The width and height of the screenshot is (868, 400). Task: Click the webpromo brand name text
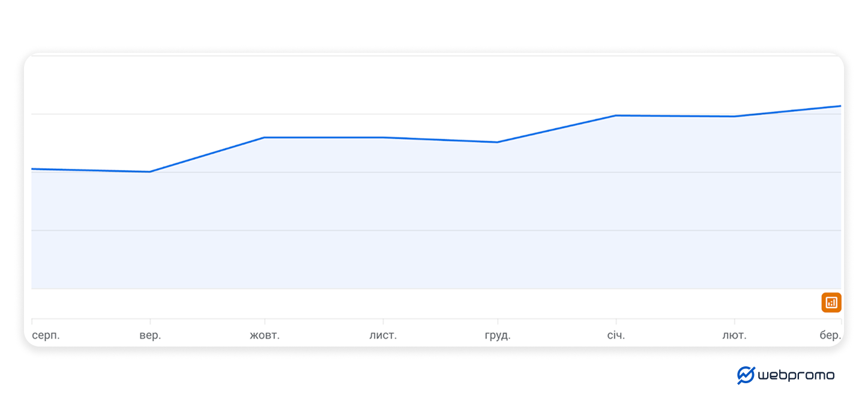click(796, 375)
